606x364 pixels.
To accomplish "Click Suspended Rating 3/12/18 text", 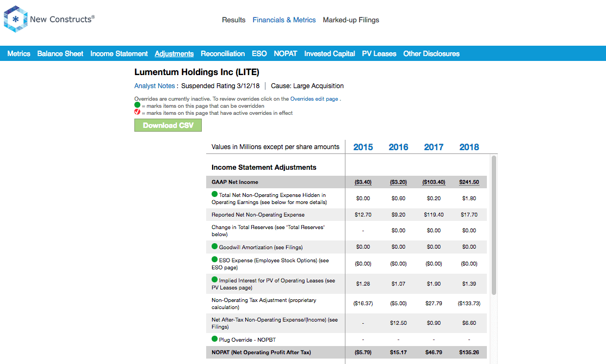I will pos(220,86).
